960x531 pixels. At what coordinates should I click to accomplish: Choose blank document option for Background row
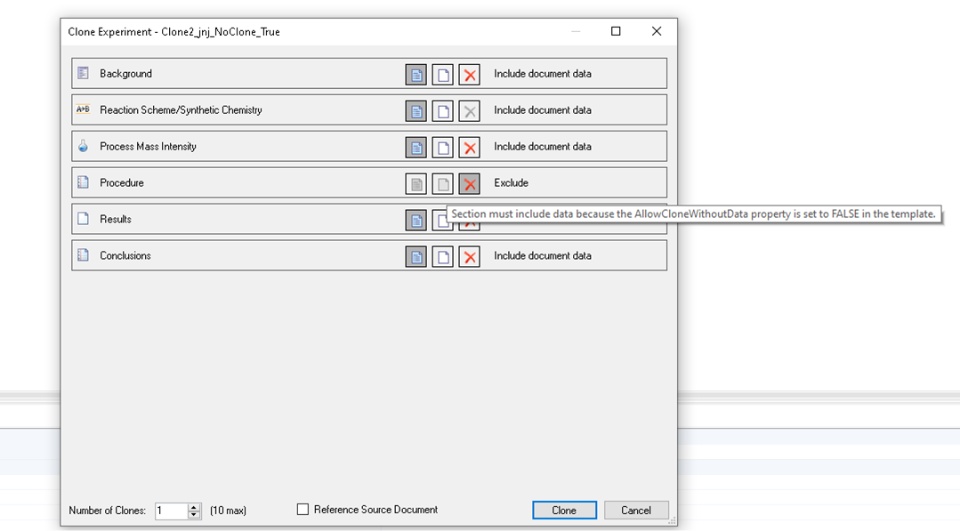tap(443, 74)
